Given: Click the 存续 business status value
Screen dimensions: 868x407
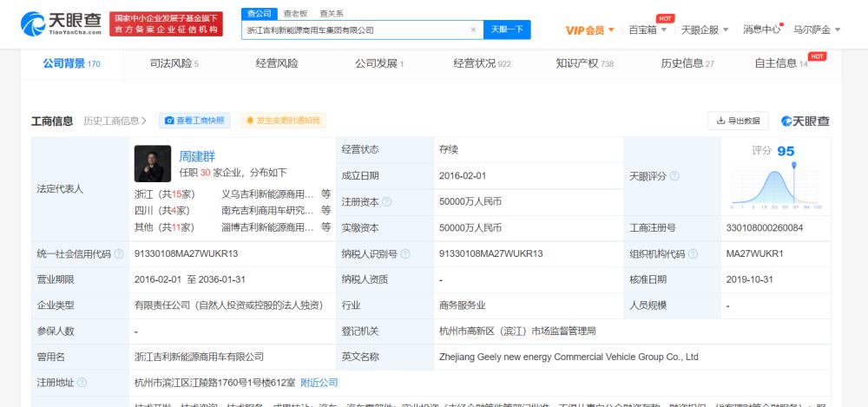Looking at the screenshot, I should (449, 149).
